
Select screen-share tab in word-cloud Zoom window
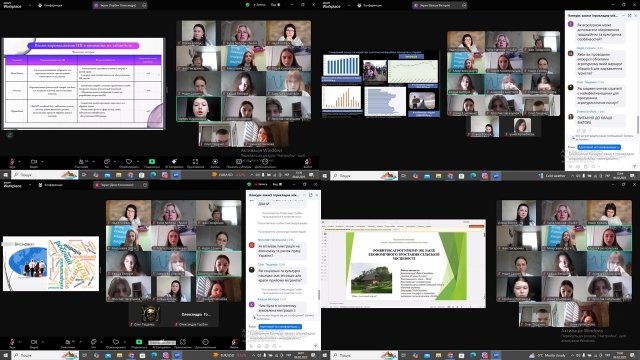[x=120, y=185]
